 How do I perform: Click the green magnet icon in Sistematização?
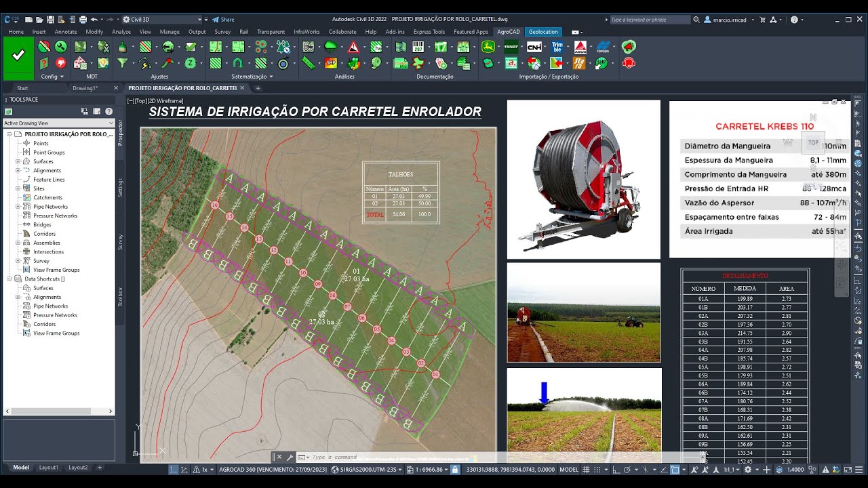coord(238,63)
